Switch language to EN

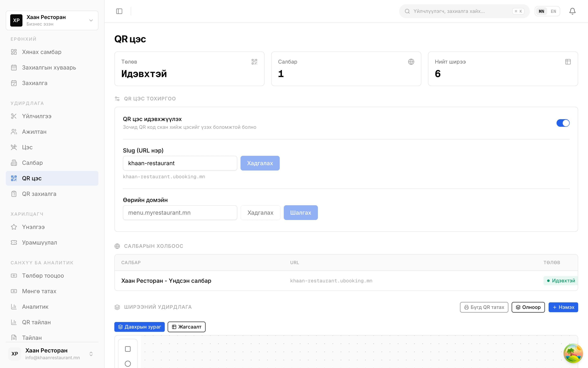click(553, 11)
